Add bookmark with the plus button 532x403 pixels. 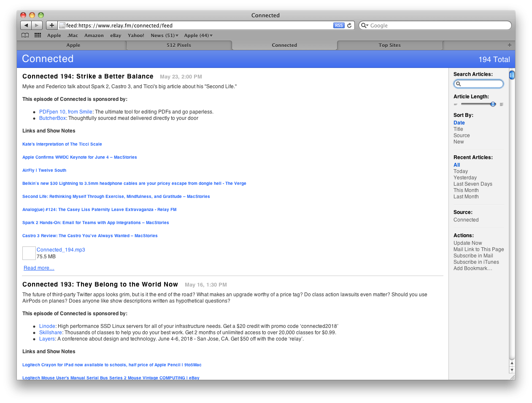coord(51,25)
